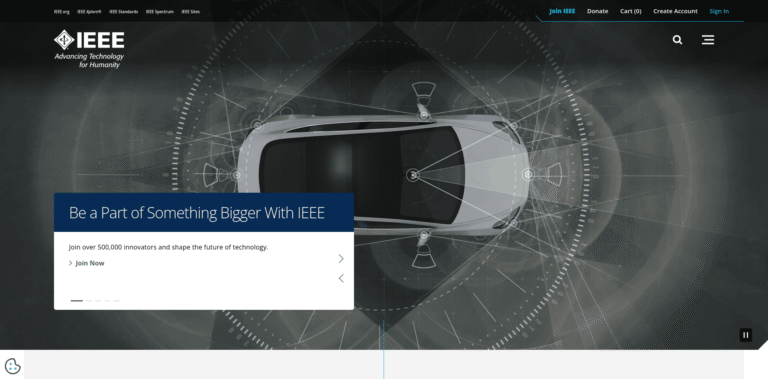Image resolution: width=768 pixels, height=379 pixels.
Task: Open cookie preferences icon
Action: [12, 366]
